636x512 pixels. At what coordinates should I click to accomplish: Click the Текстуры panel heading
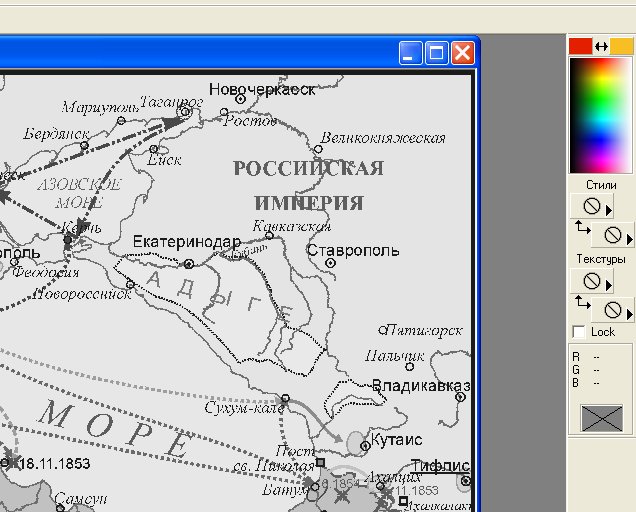pyautogui.click(x=601, y=259)
